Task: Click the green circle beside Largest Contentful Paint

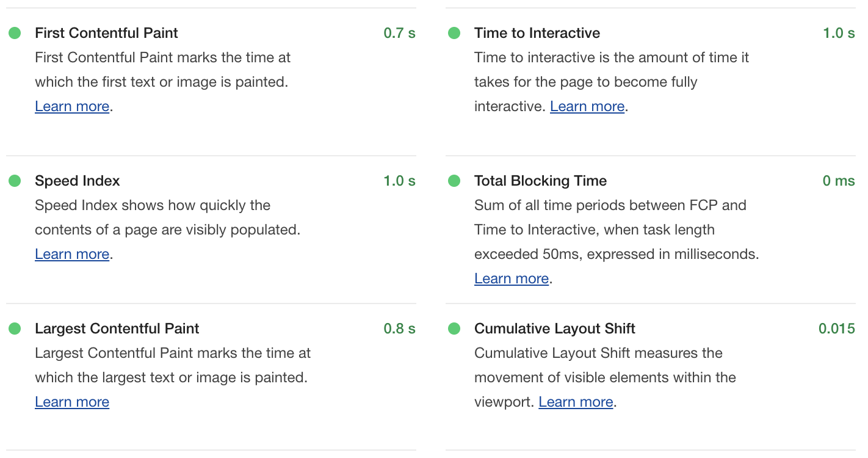Action: tap(15, 329)
